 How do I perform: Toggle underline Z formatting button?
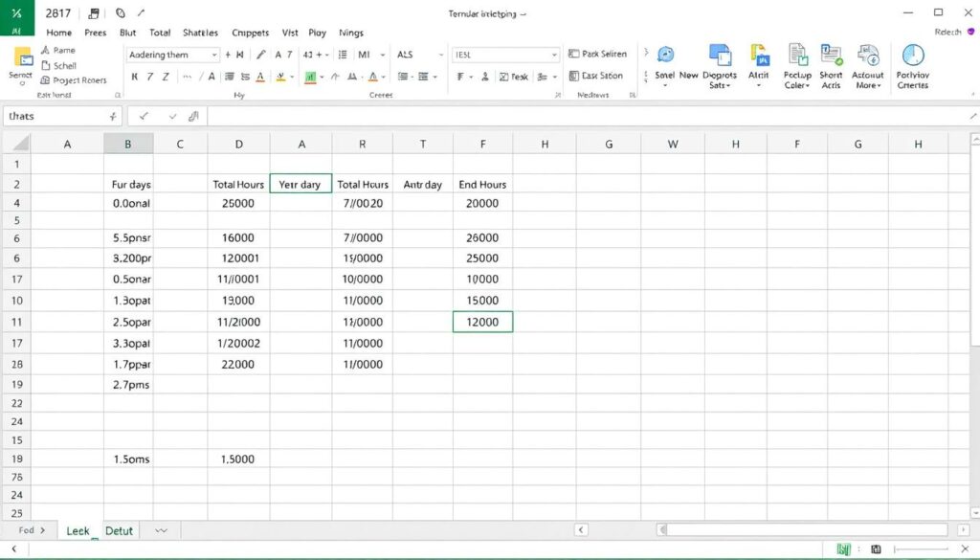click(x=166, y=77)
